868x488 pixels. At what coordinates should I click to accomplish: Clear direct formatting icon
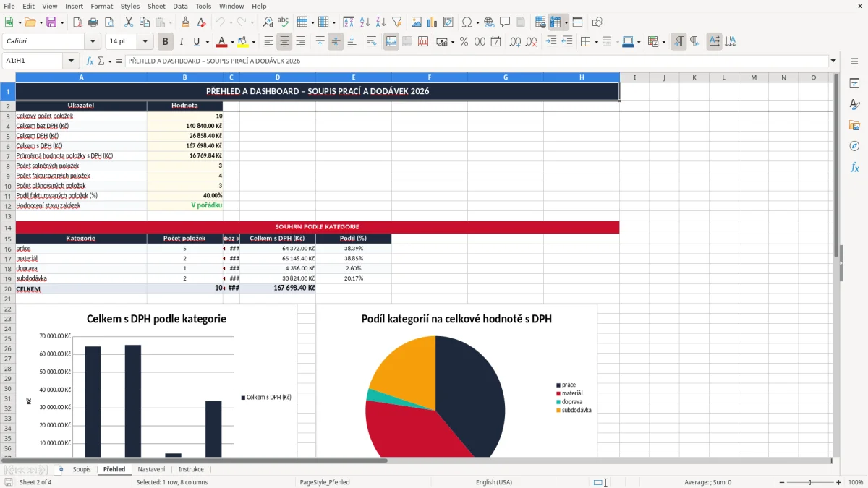[x=202, y=22]
